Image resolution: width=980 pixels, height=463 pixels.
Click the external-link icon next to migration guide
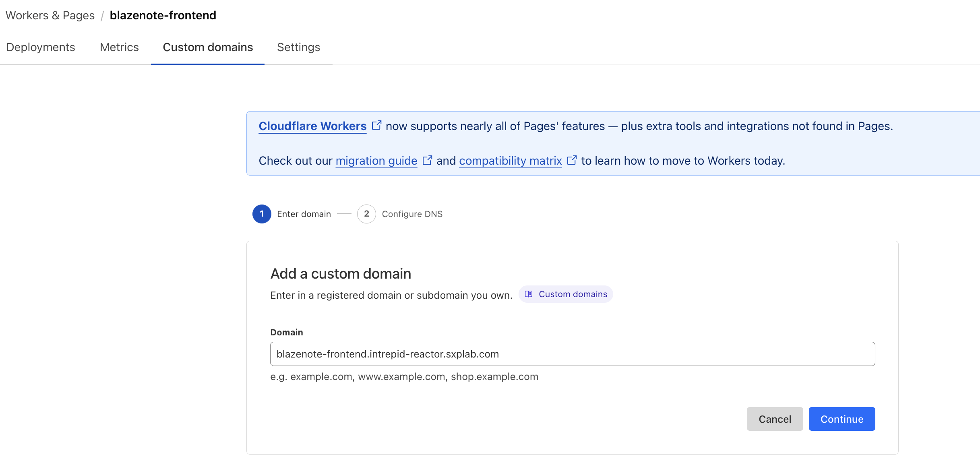point(428,160)
